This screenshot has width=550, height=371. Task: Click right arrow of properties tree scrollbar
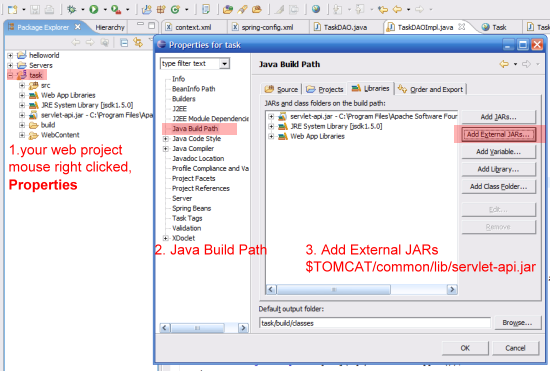click(x=243, y=328)
